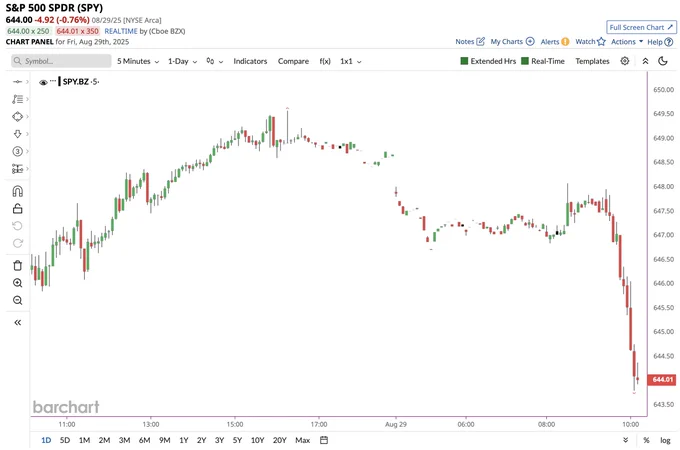Add to Watch list with star
680x450 pixels.
point(590,42)
